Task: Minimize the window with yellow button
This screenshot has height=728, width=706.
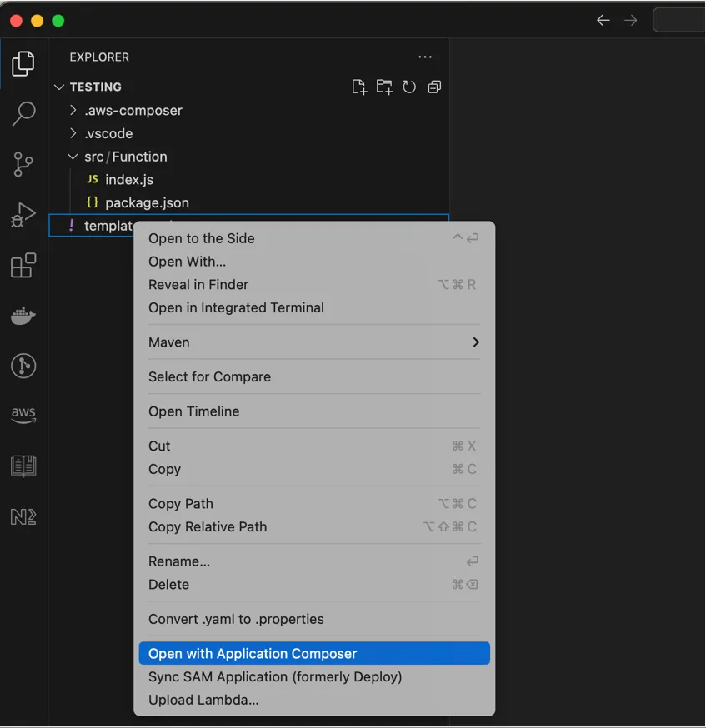Action: [x=38, y=21]
